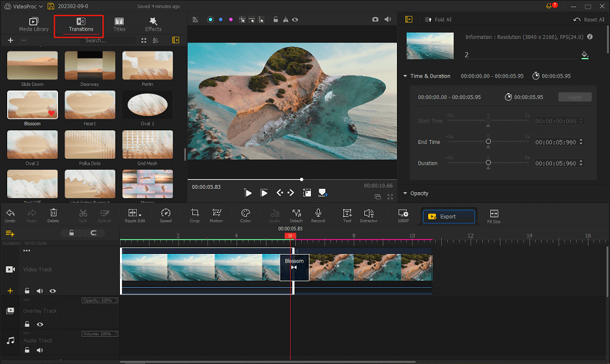Click the Information tooltip icon
Screen dimensions: 610x364
590,36
